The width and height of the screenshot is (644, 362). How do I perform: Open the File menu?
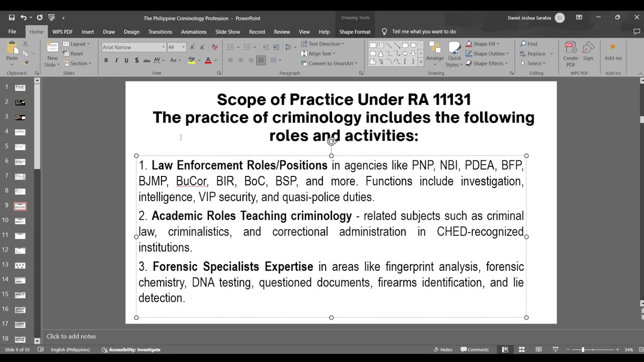click(x=12, y=32)
